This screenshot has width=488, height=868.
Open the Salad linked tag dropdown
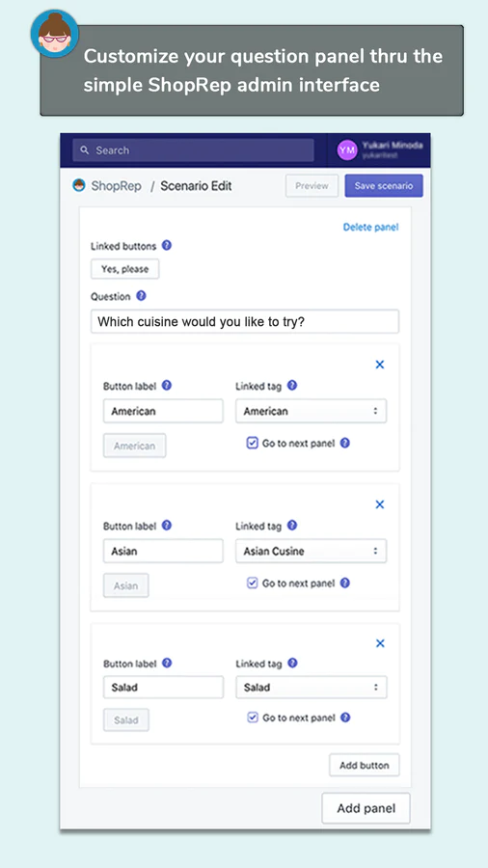click(x=311, y=688)
